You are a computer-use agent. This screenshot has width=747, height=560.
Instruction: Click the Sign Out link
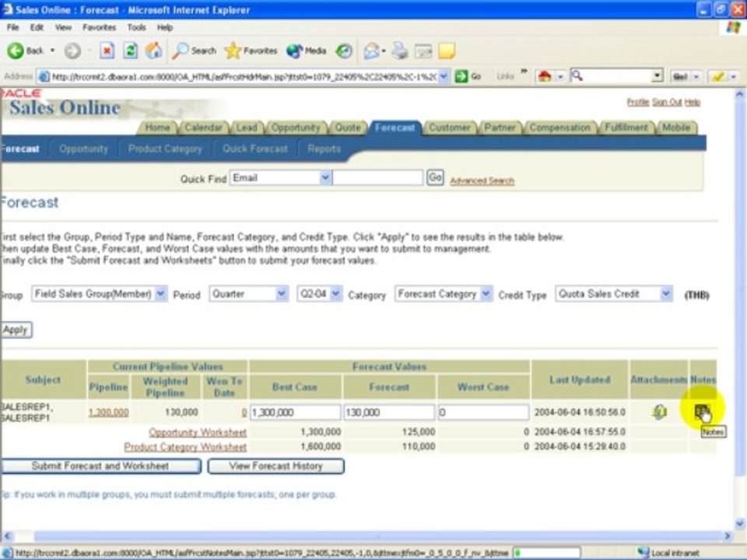pyautogui.click(x=667, y=103)
